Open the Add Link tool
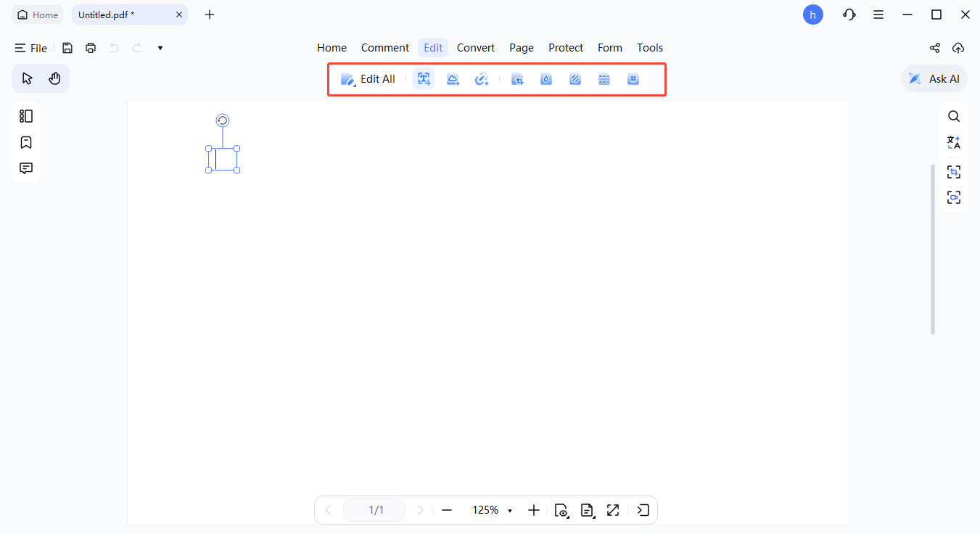The height and width of the screenshot is (534, 980). (482, 78)
